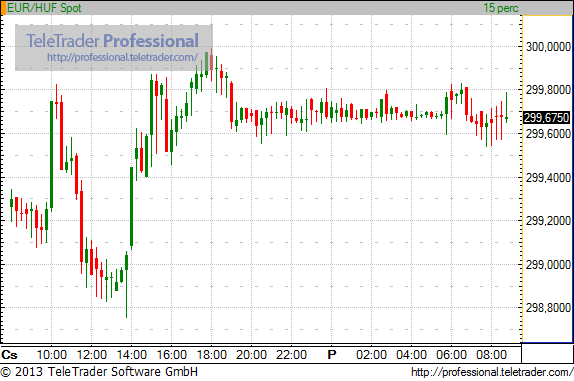Click the EUR/HUF Spot chart title
Image resolution: width=574 pixels, height=381 pixels.
[x=44, y=8]
